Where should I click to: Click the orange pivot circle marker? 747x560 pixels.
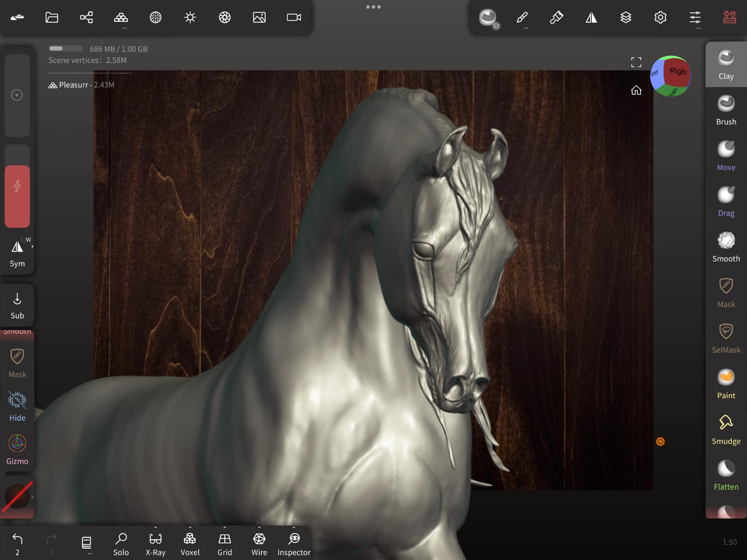660,442
